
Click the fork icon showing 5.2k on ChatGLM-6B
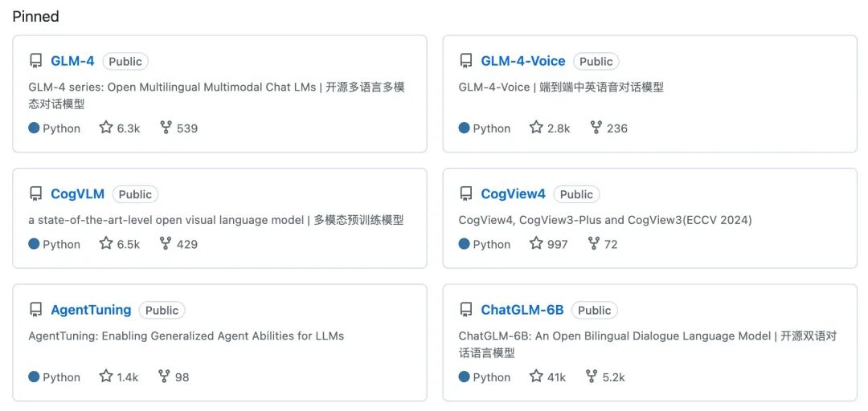[x=592, y=376]
